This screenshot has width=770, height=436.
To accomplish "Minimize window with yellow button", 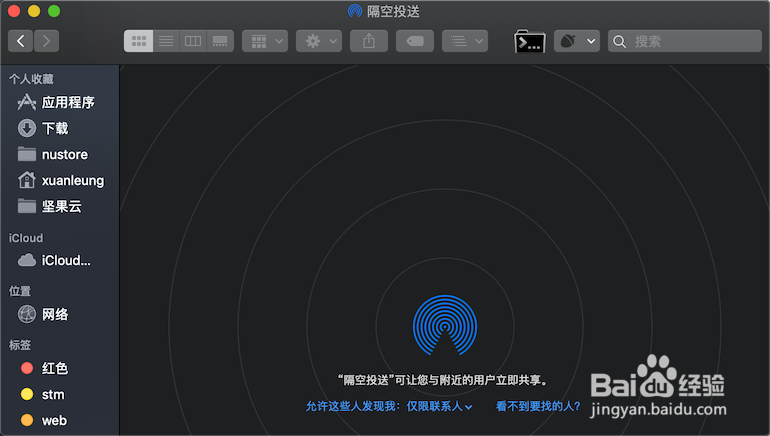I will [34, 11].
